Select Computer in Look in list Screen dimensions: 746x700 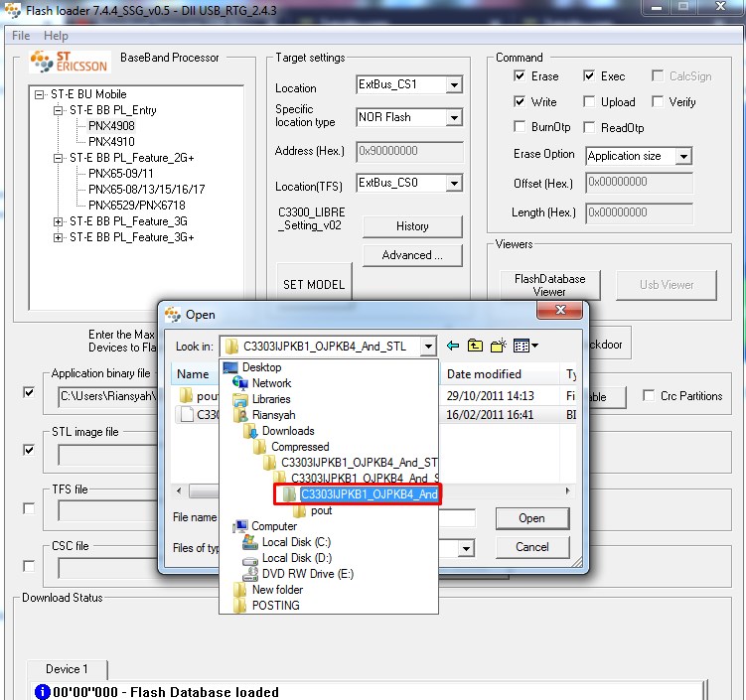click(274, 526)
